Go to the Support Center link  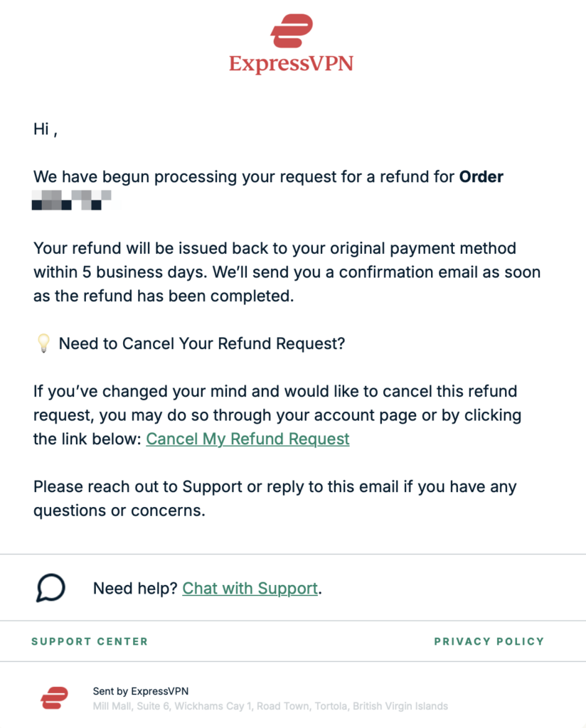[x=90, y=641]
